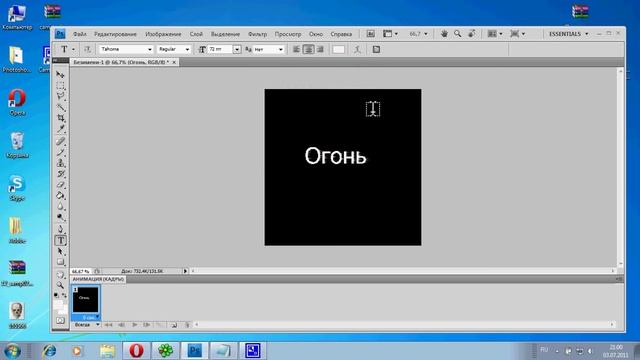Toggle text orientation in options bar
640x360 pixels.
click(87, 49)
